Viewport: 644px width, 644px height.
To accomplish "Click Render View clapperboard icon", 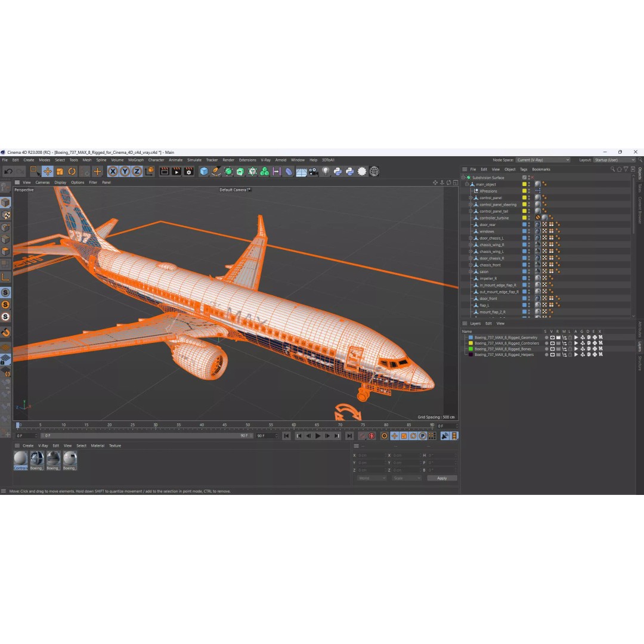I will (x=165, y=172).
